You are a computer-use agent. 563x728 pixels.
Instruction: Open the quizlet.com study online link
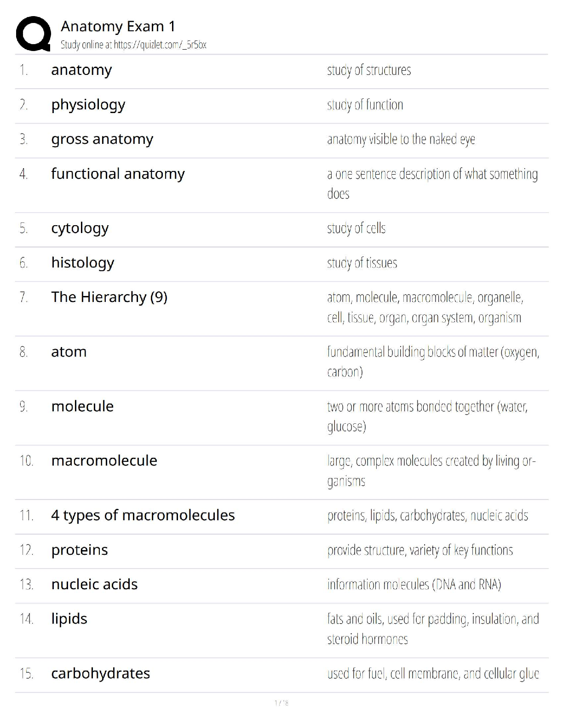133,45
